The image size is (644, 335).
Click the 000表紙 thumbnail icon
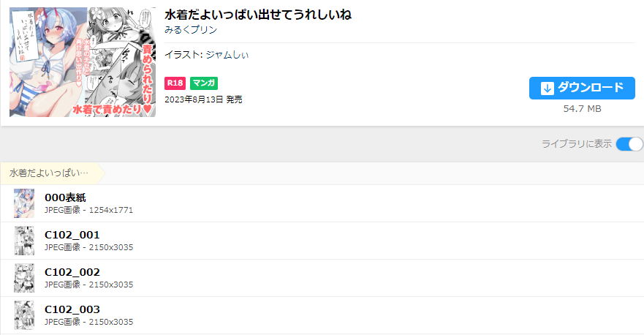coord(24,203)
